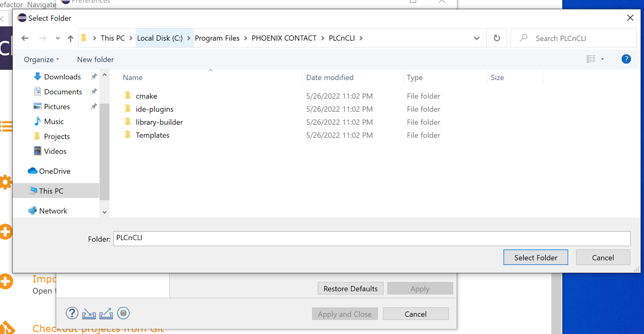The height and width of the screenshot is (334, 644).
Task: Expand the chevron after Local Disk (C:)
Action: [189, 38]
